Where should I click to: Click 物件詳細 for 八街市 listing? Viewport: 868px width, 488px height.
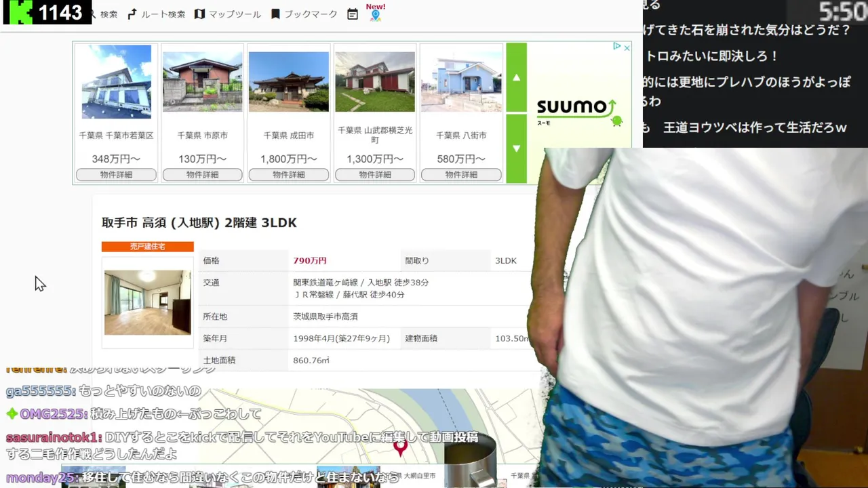point(461,175)
